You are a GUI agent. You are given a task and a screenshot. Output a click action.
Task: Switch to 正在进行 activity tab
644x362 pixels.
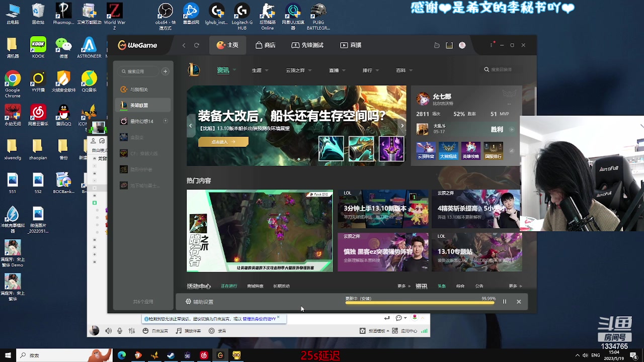pos(229,286)
